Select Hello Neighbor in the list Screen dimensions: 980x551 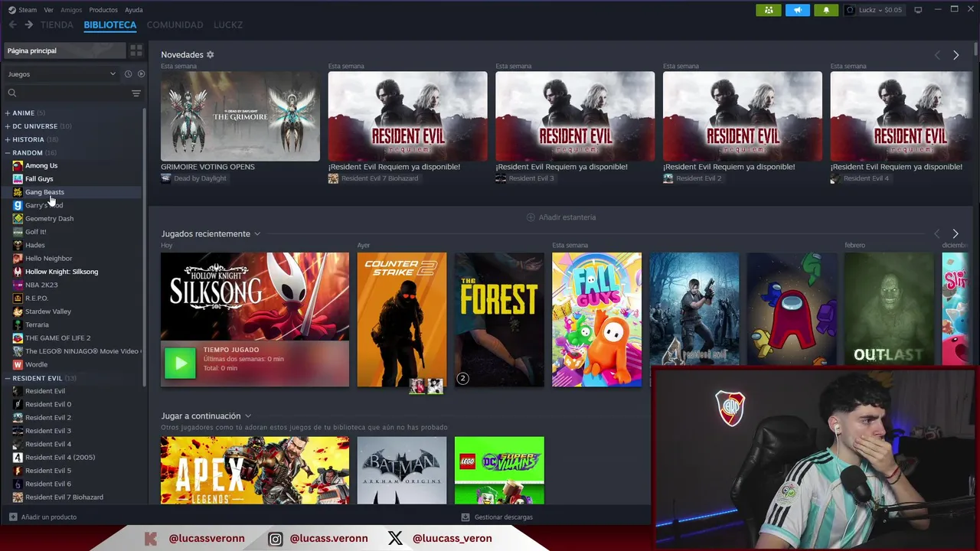point(48,259)
